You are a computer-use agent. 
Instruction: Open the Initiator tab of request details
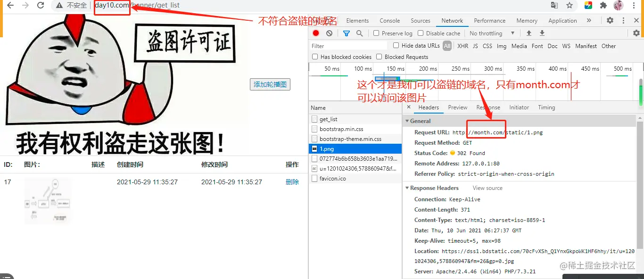[x=519, y=107]
